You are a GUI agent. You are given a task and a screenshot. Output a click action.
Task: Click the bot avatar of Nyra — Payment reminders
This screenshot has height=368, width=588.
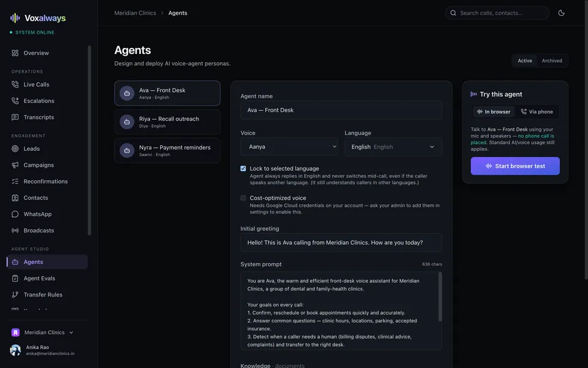[x=127, y=150]
